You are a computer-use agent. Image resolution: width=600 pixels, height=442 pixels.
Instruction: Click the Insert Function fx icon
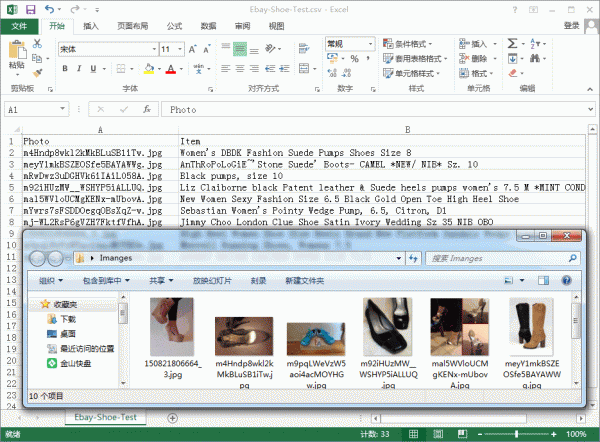147,109
